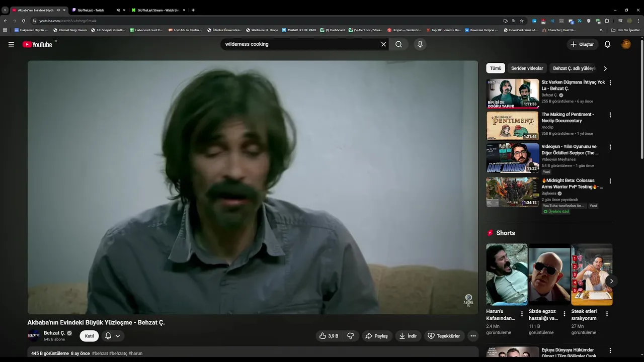Show hidden bookmarks with the double chevron
This screenshot has width=644, height=362.
601,30
